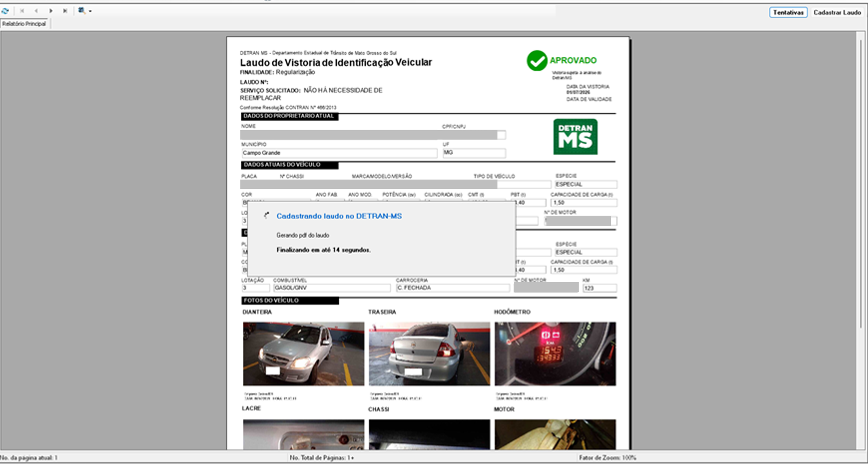
Task: Click the KM field showing 123
Action: pyautogui.click(x=599, y=288)
